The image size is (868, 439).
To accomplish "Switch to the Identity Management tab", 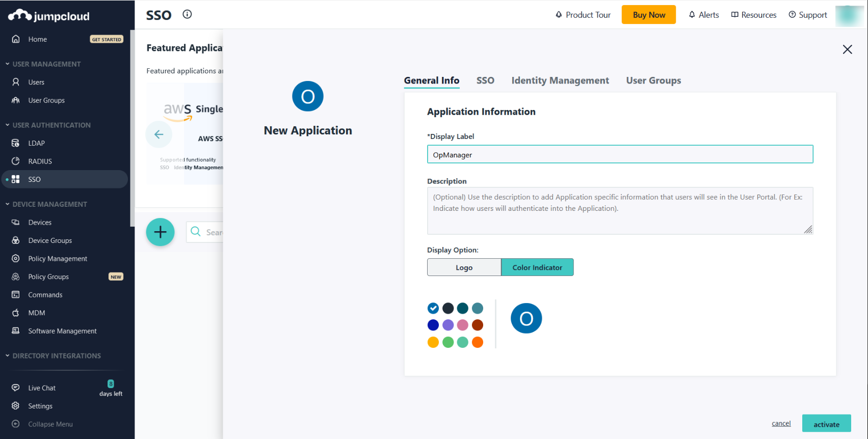I will point(560,80).
